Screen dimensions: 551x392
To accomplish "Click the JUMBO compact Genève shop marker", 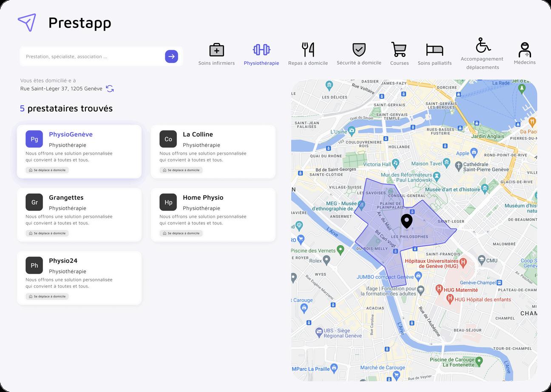I will (x=419, y=276).
